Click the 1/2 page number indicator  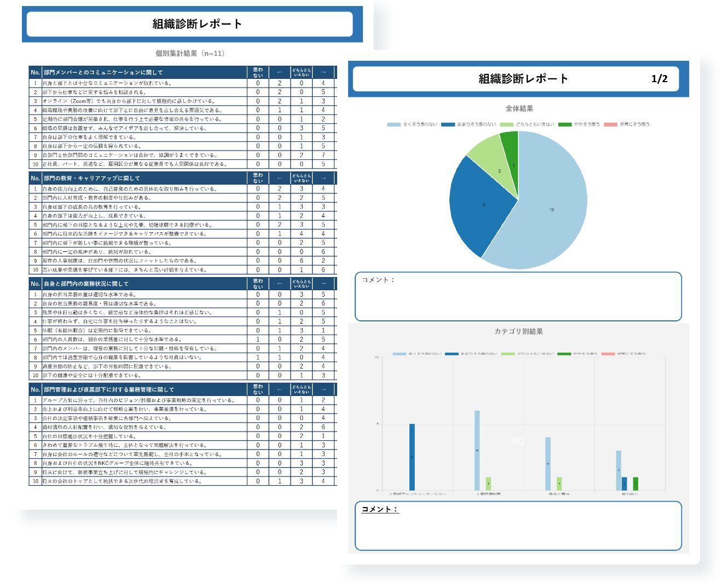pos(659,79)
